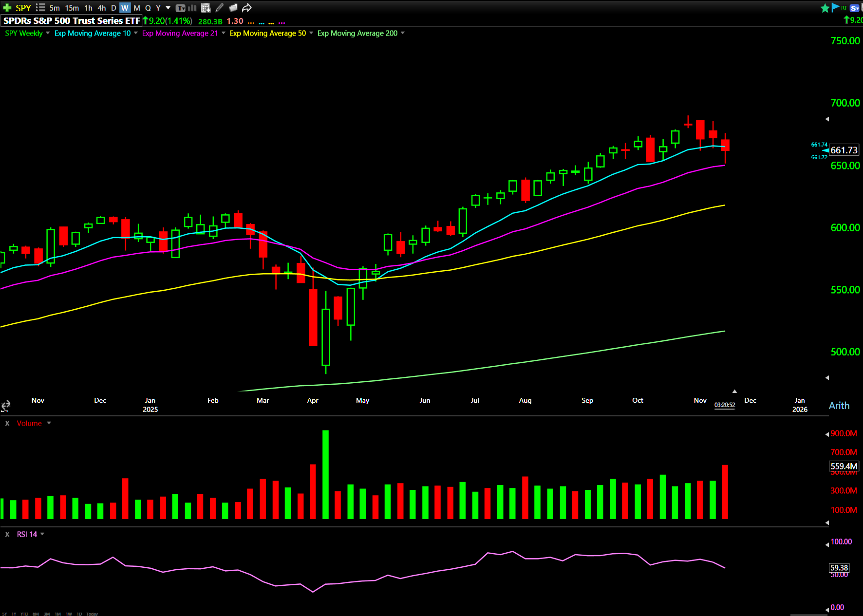
Task: Toggle the Arith price scale mode
Action: point(839,406)
